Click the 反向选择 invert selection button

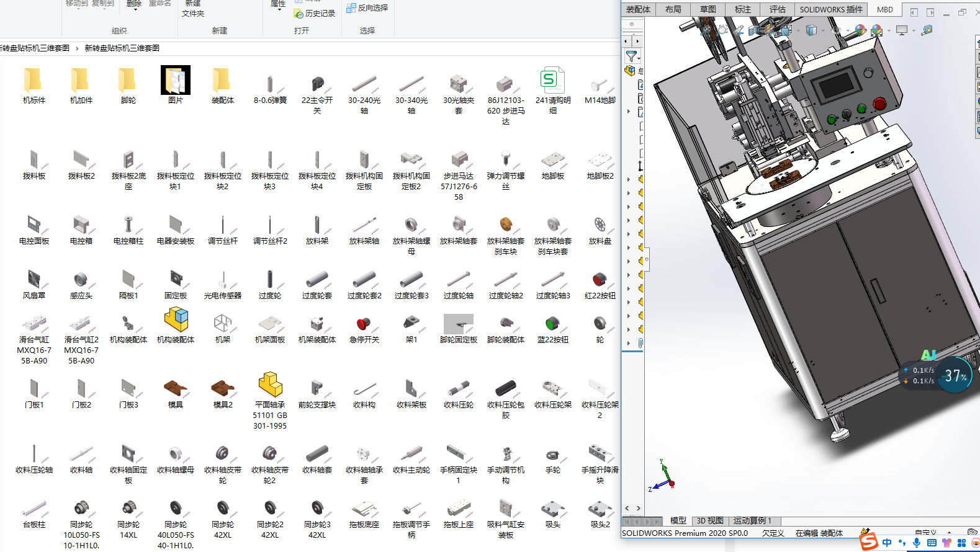point(367,8)
